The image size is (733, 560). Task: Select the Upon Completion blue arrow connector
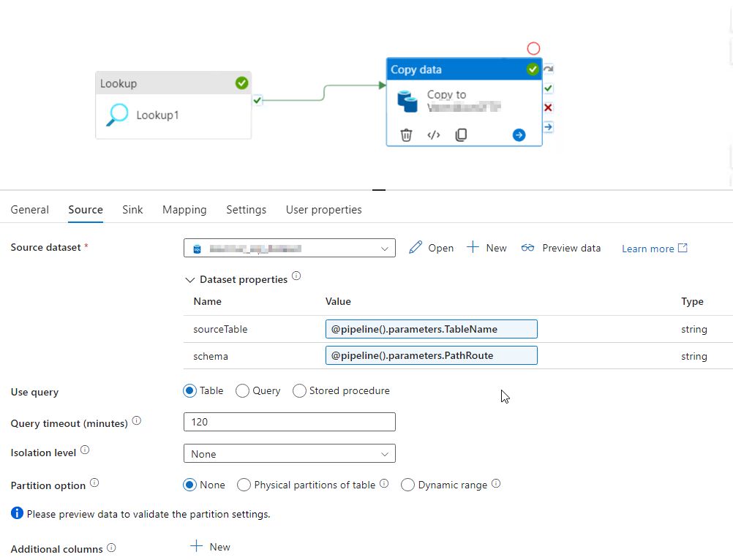coord(549,126)
